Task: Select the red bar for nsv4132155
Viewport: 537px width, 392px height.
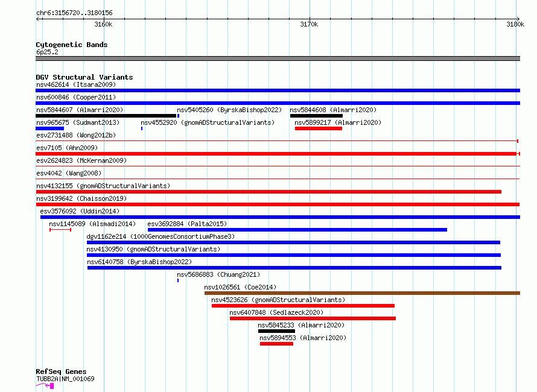Action: coord(268,192)
